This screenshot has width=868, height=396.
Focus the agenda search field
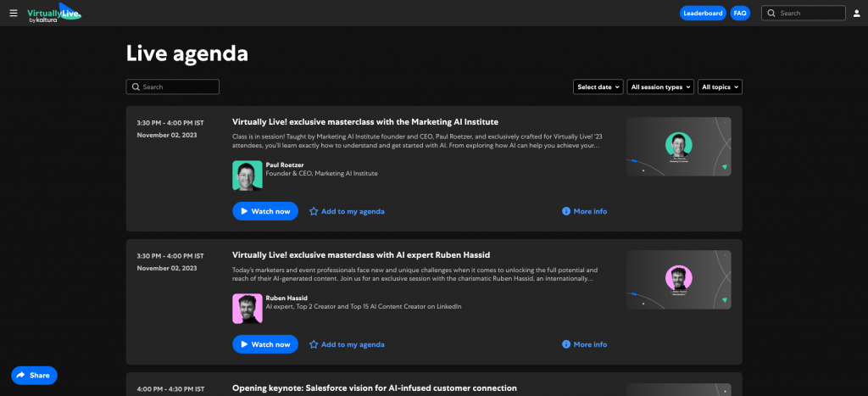[173, 86]
